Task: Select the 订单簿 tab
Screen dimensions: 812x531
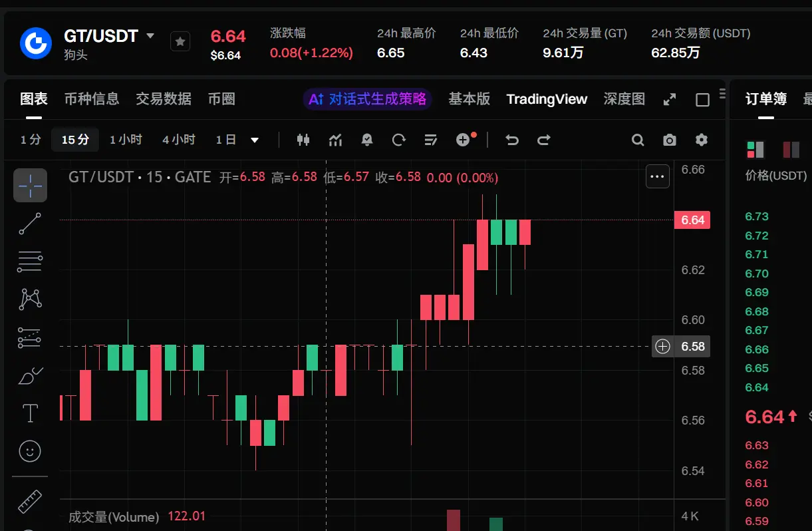Action: (766, 99)
